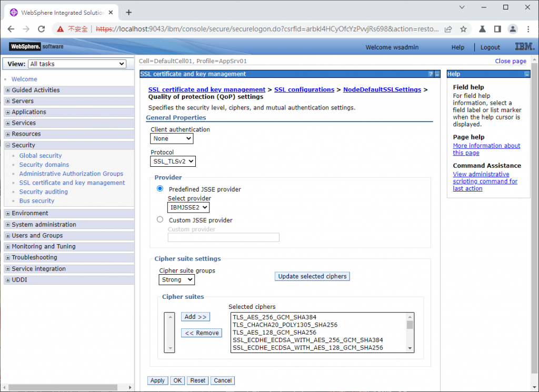Open the Chrome Labs flask icon
The width and height of the screenshot is (539, 392).
[x=482, y=29]
